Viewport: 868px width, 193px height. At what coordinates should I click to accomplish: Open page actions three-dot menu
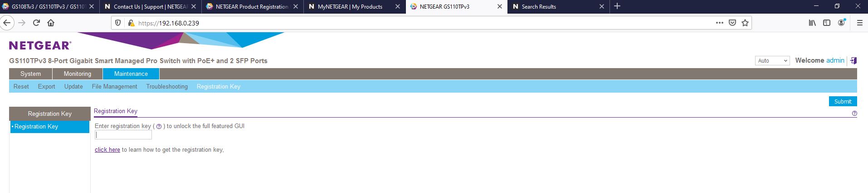(719, 23)
